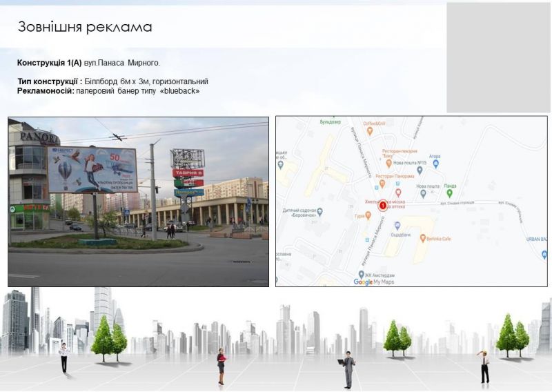Select the Тип конструкції line
552x392 pixels.
tap(112, 81)
